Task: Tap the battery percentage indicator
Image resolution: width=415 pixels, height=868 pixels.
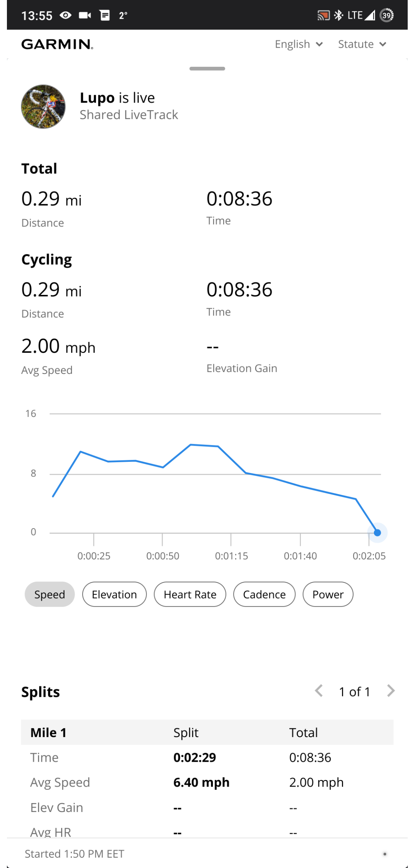Action: pyautogui.click(x=387, y=15)
